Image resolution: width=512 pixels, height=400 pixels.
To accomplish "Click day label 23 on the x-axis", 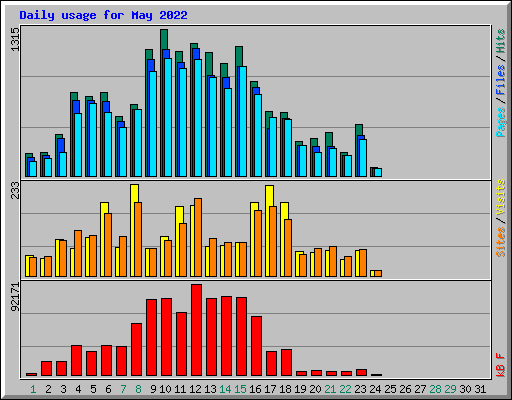I will 361,389.
